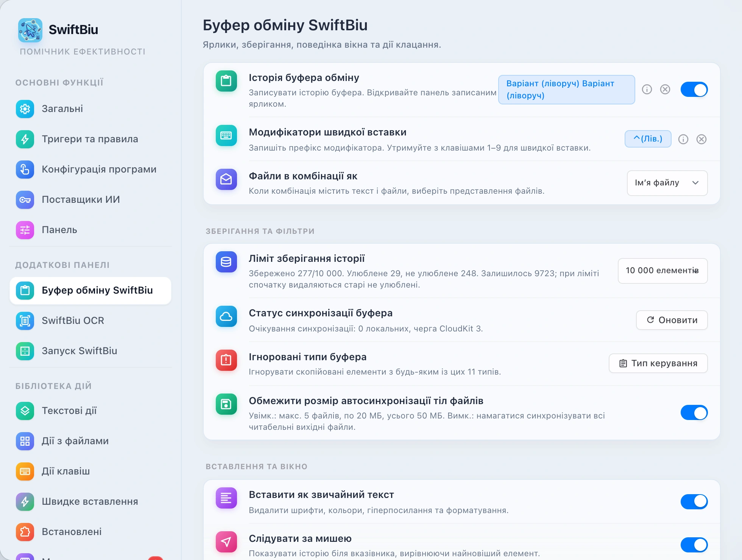The width and height of the screenshot is (742, 560).
Task: Click the cloud icon of Статус синхронізації буфера
Action: coord(226,316)
